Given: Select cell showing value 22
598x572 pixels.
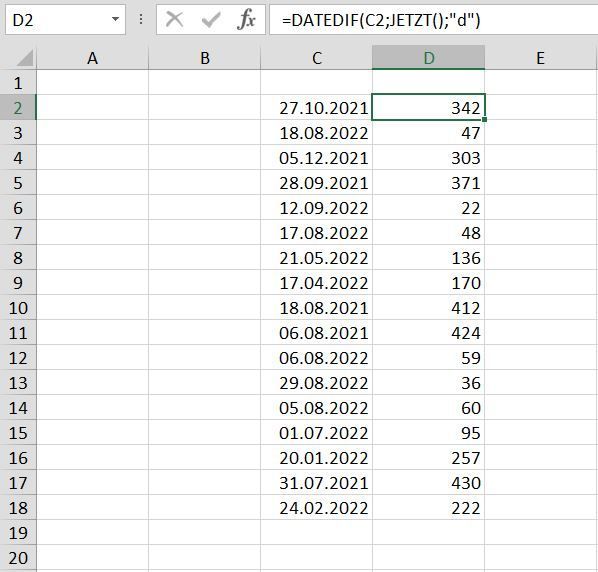Looking at the screenshot, I should pos(429,208).
